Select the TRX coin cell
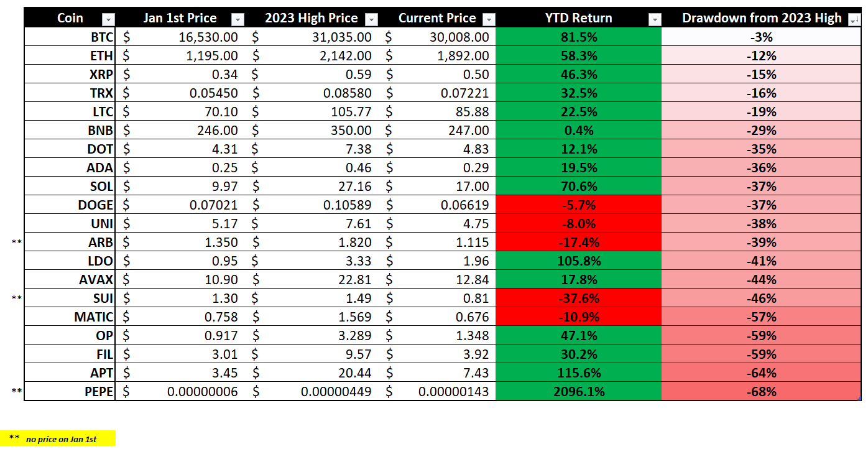Viewport: 868px width, 449px height. point(70,93)
